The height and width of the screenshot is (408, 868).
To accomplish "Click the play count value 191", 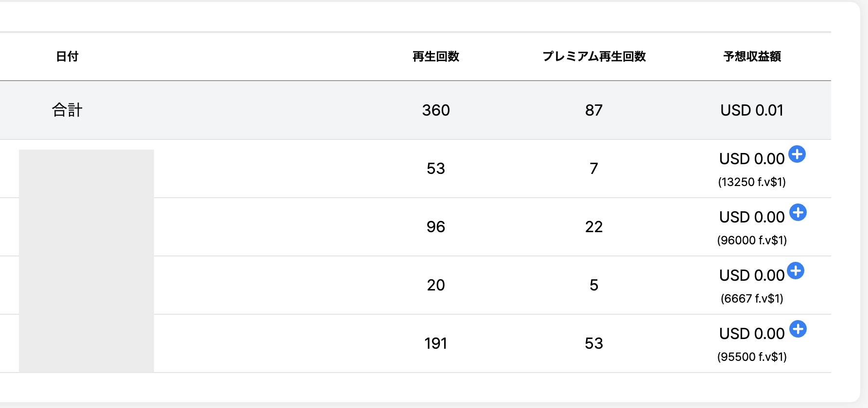I will point(435,343).
